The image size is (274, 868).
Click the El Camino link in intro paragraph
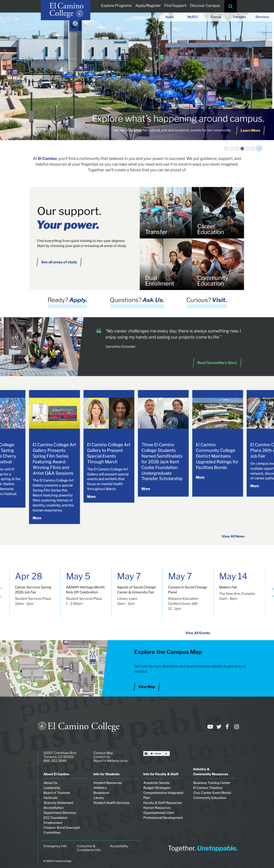point(47,158)
